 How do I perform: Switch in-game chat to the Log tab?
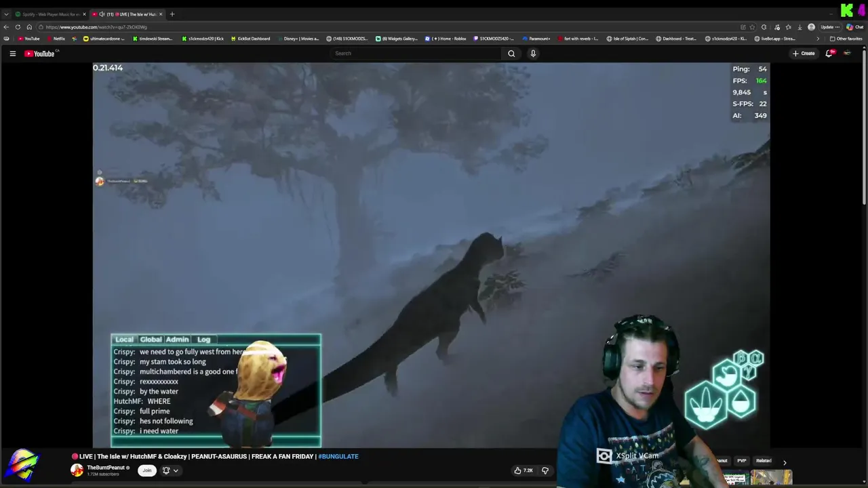[203, 340]
